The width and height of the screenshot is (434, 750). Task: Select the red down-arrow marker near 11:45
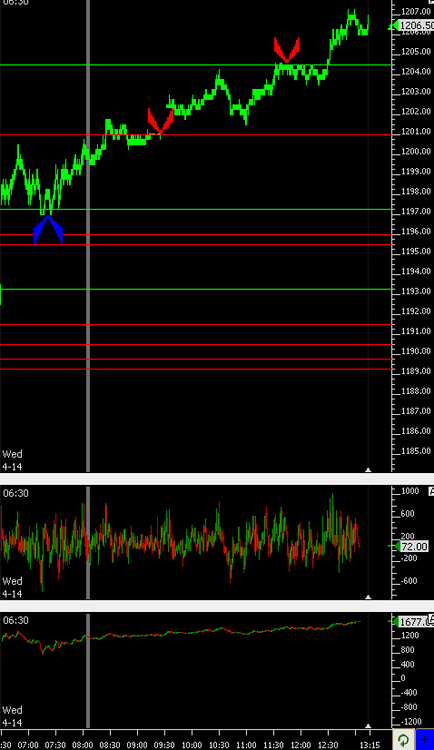(x=287, y=50)
